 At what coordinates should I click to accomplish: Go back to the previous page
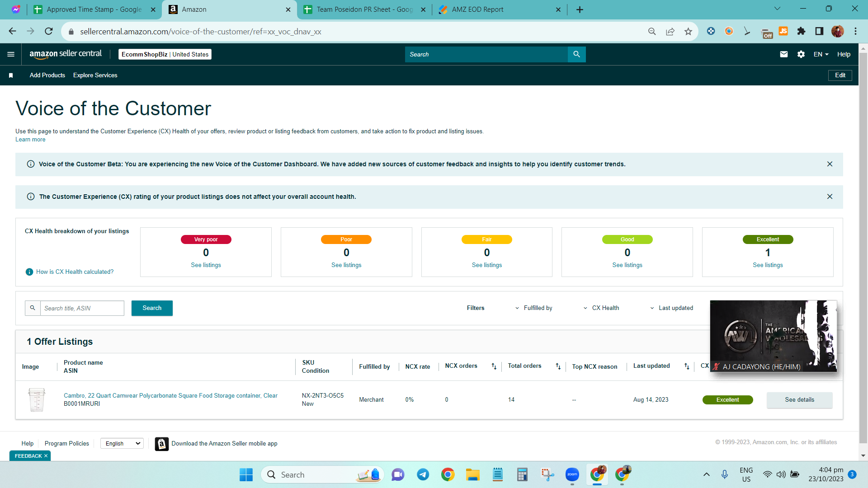point(12,31)
